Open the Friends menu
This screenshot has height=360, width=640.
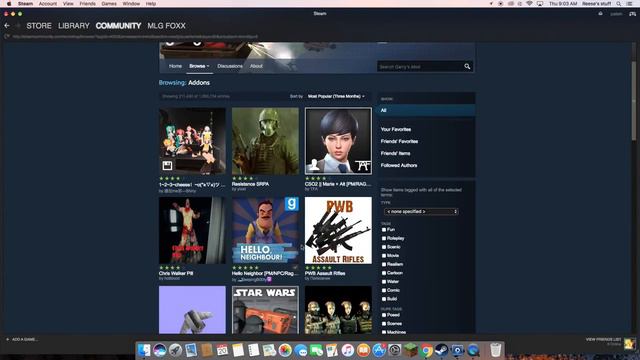(87, 4)
